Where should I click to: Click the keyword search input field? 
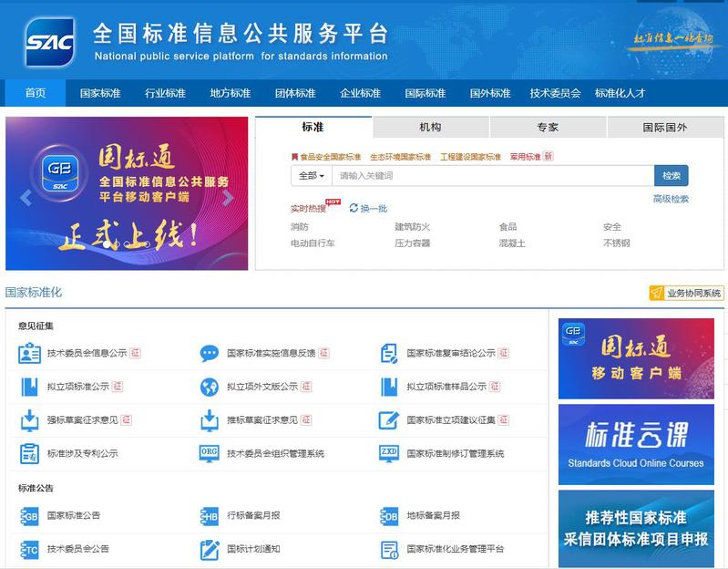click(492, 176)
